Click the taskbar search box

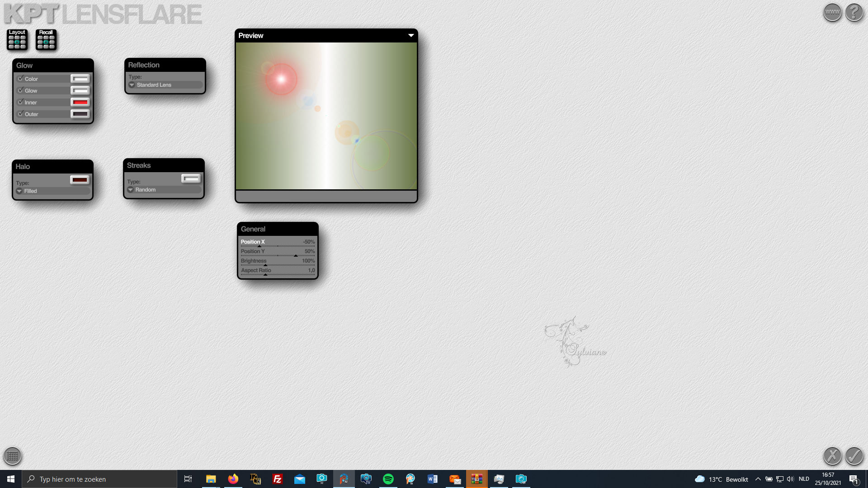[x=99, y=479]
